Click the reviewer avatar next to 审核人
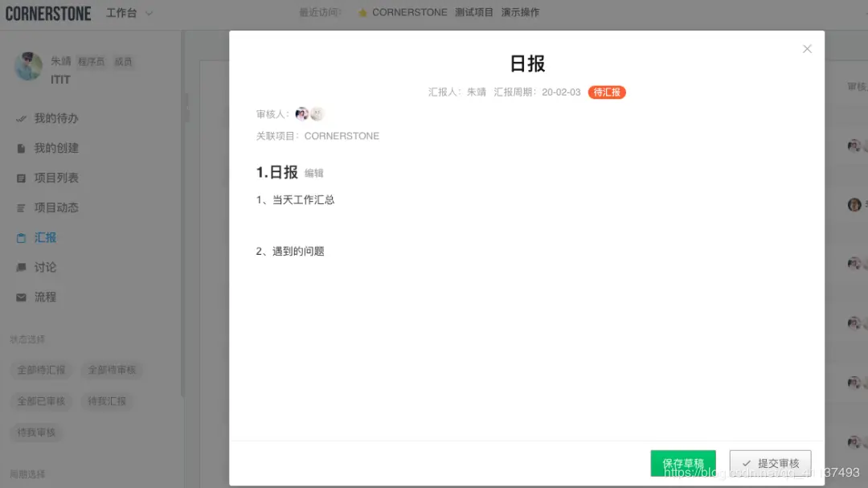Viewport: 868px width, 488px height. point(303,113)
